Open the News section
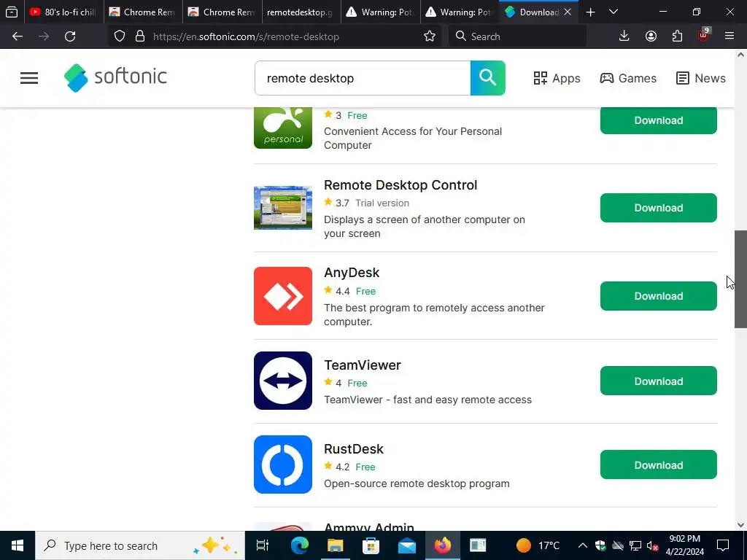 700,78
